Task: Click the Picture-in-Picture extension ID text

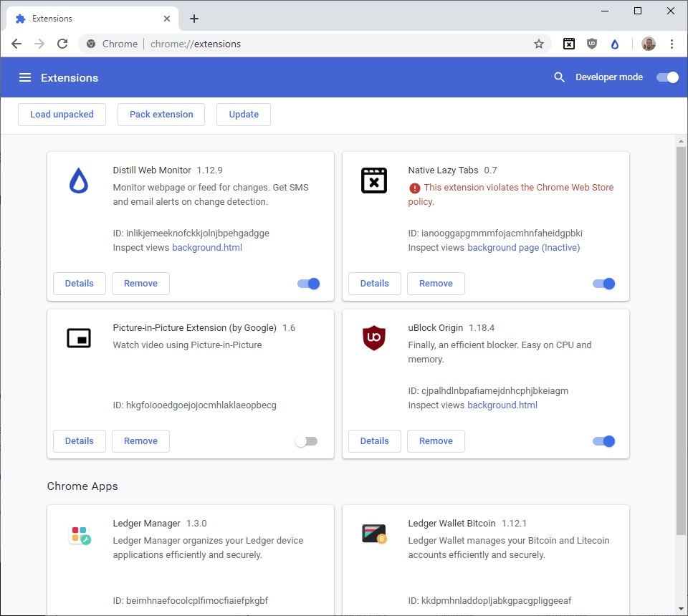Action: click(x=194, y=405)
